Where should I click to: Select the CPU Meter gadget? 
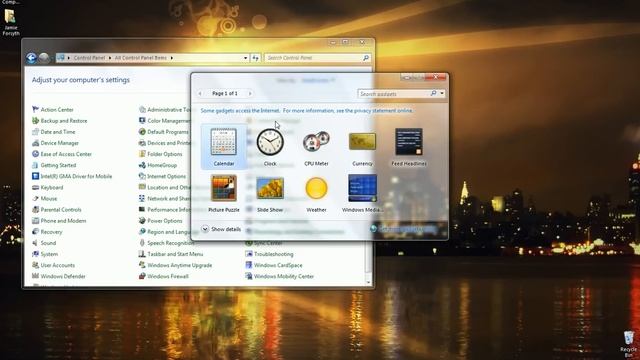coord(316,147)
